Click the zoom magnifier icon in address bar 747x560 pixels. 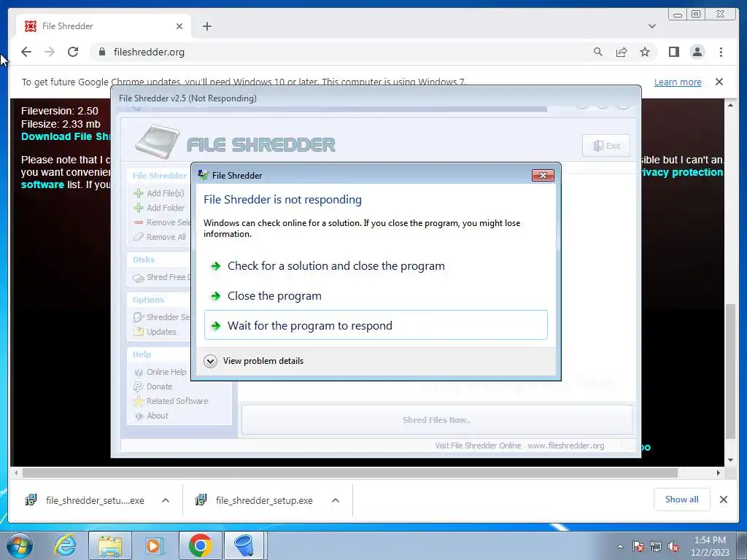[598, 52]
